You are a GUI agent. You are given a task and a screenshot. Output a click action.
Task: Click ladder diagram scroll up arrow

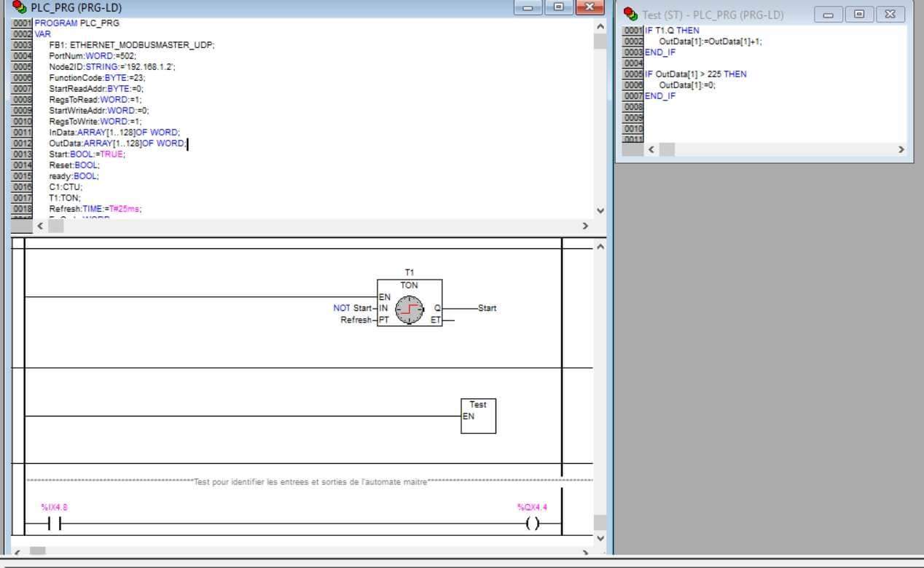click(x=600, y=247)
